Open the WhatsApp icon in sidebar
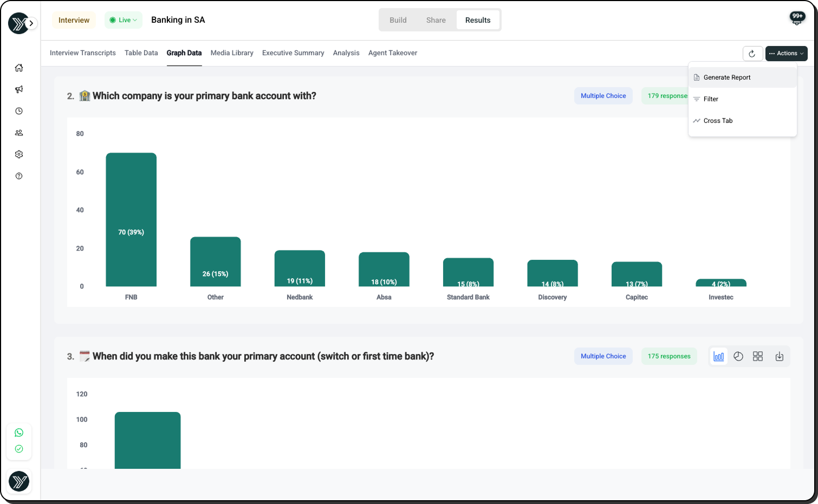 (x=19, y=433)
